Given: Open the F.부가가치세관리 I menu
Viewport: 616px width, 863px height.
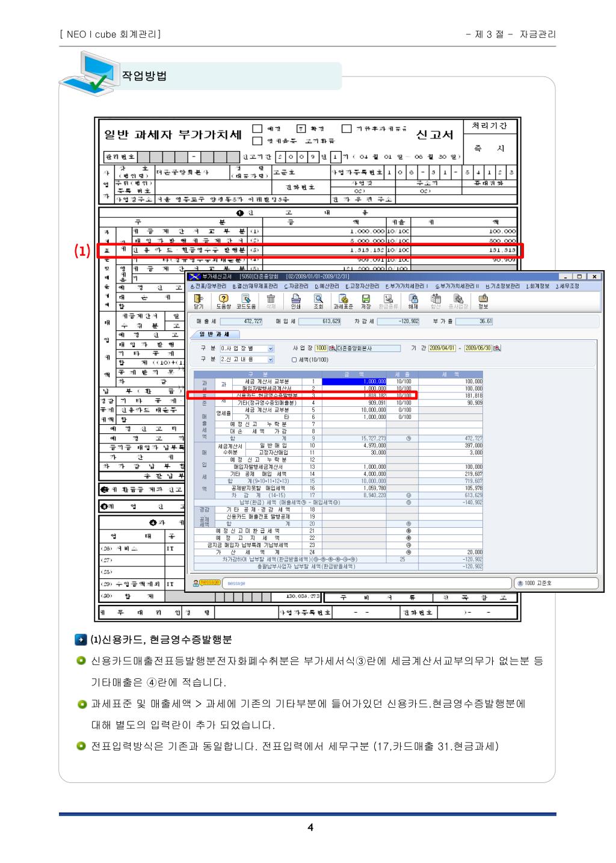Looking at the screenshot, I should coord(407,286).
